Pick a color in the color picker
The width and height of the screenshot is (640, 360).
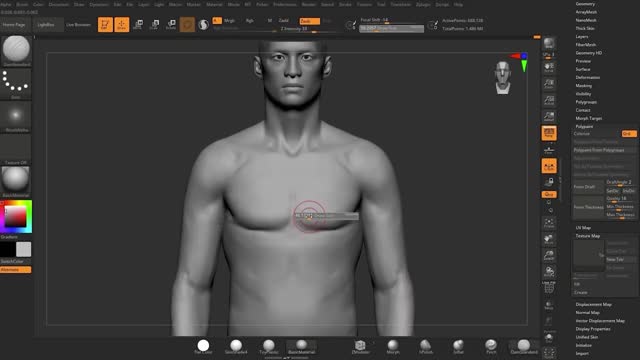coord(16,216)
